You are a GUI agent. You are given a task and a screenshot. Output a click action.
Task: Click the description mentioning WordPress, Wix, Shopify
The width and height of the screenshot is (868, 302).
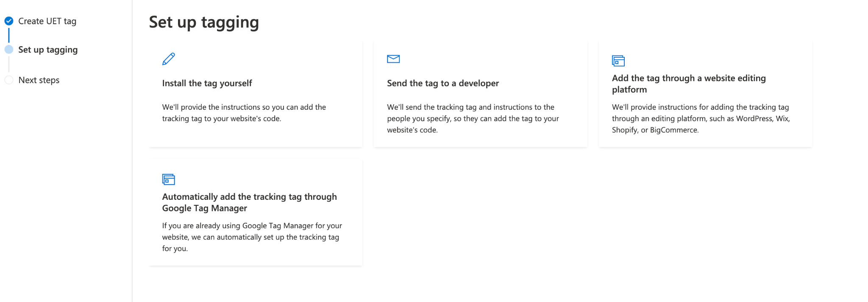point(701,119)
